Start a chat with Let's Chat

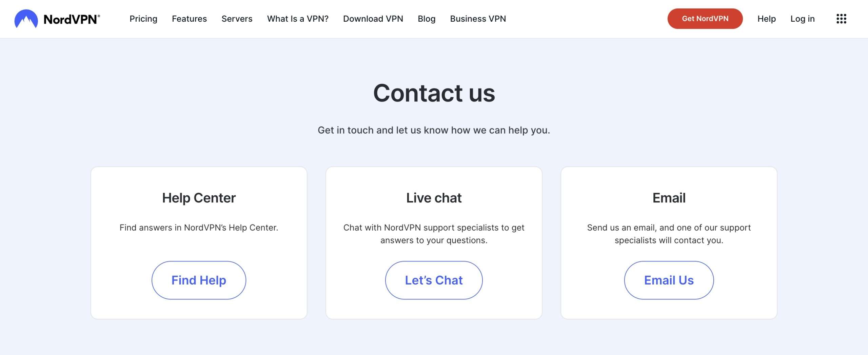[x=434, y=280]
